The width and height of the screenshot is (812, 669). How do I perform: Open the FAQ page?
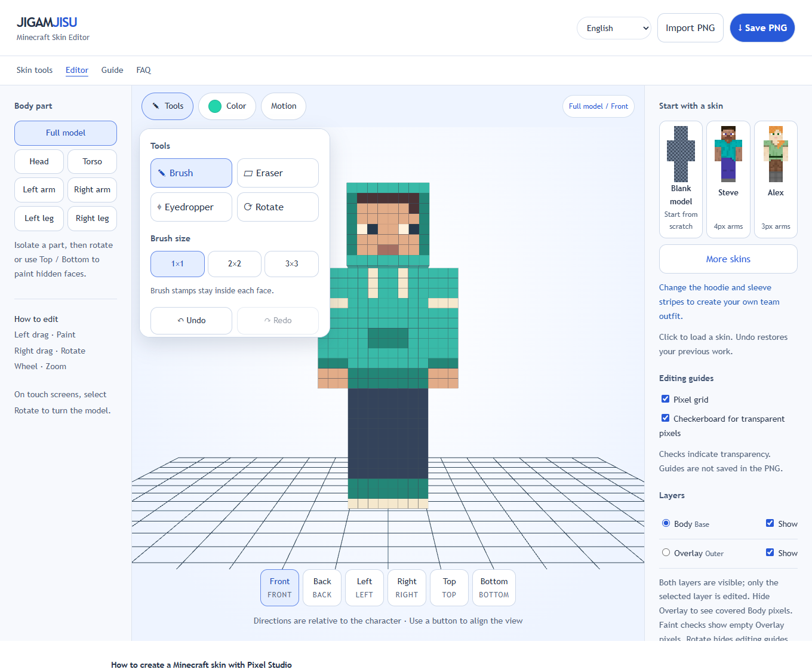143,70
